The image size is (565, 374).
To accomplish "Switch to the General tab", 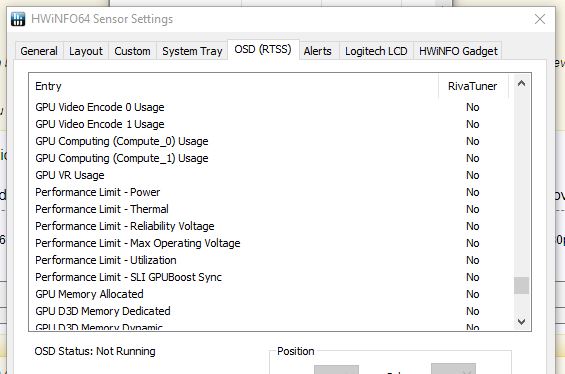I will (39, 51).
